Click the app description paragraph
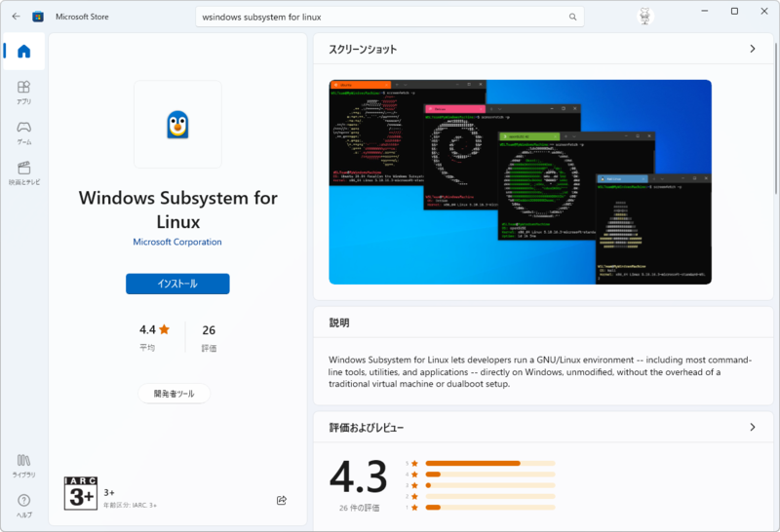 pyautogui.click(x=540, y=372)
